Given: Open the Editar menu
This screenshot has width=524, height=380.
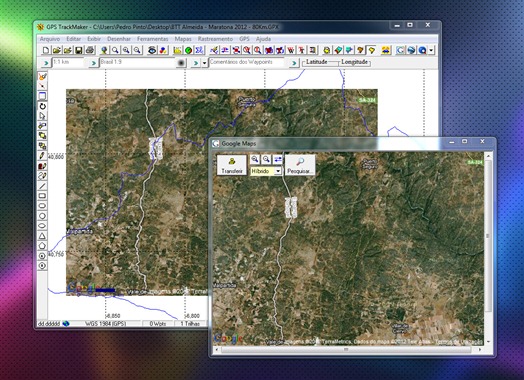Looking at the screenshot, I should (74, 39).
